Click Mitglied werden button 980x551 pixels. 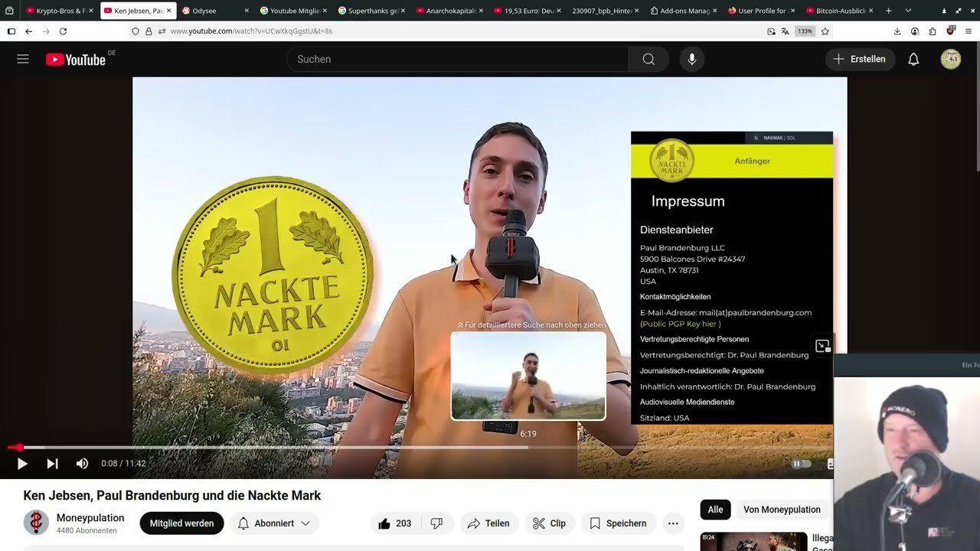pos(181,523)
